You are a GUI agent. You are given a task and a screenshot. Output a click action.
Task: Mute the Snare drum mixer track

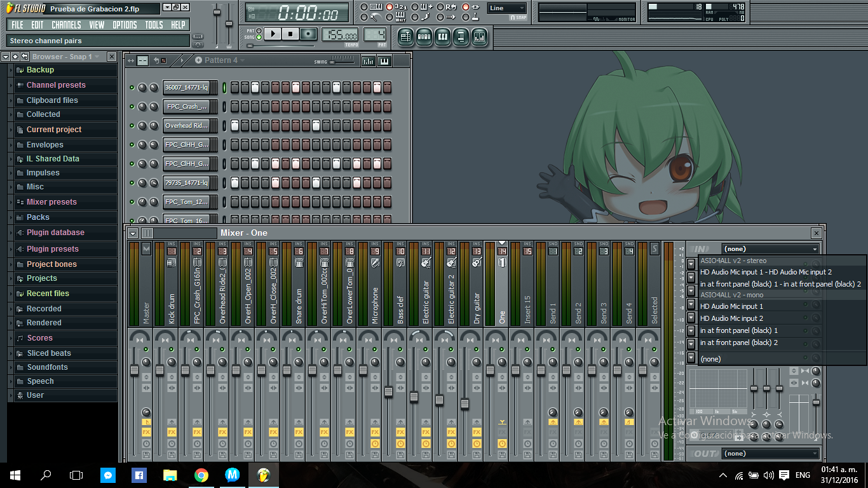point(299,349)
